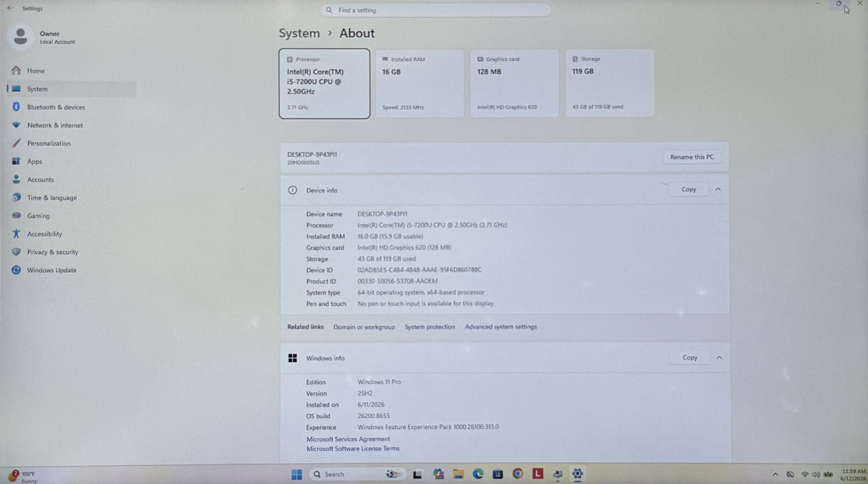Click the OS build value 26200.8655
Screen dimensions: 868x484
pos(373,416)
